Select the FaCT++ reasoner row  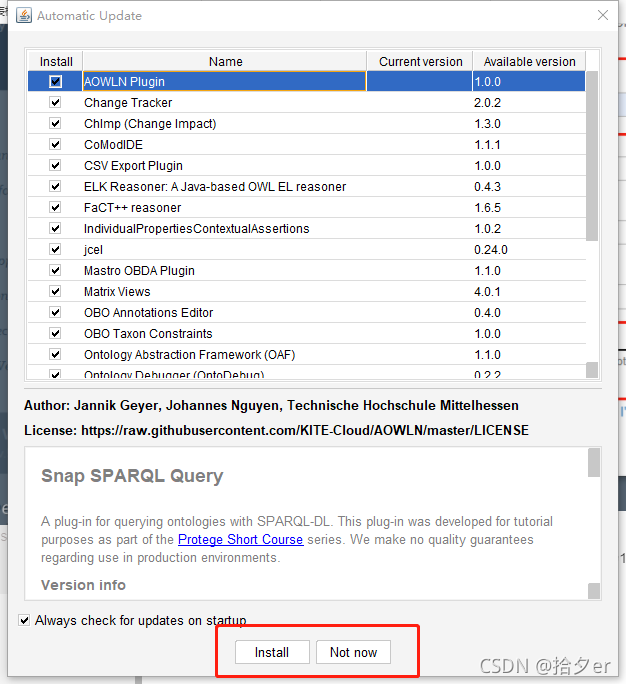(x=307, y=207)
